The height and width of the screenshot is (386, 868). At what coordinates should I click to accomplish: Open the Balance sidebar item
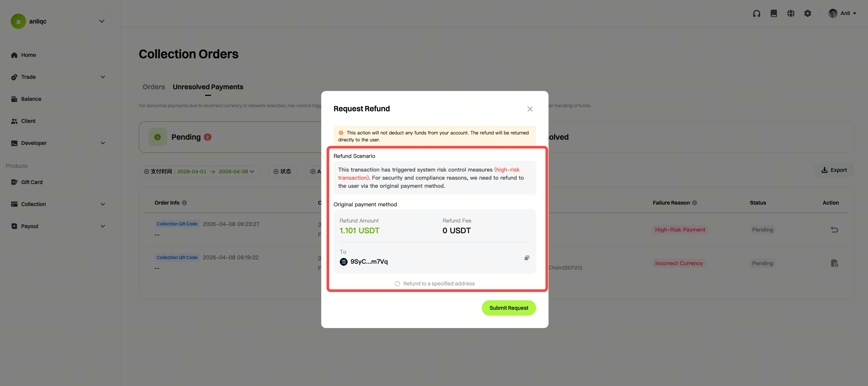[31, 99]
